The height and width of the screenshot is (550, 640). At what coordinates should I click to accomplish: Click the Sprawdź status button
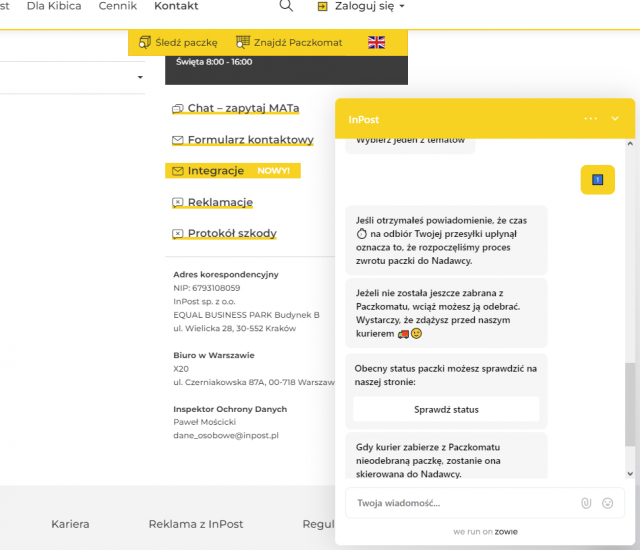446,409
